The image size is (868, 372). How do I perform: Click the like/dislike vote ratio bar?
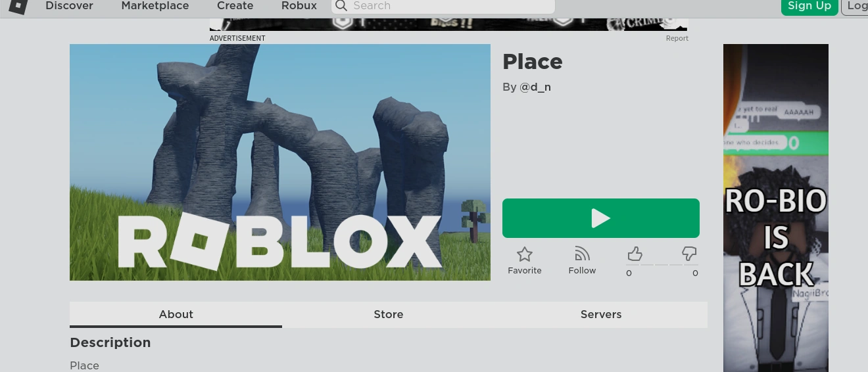point(662,265)
